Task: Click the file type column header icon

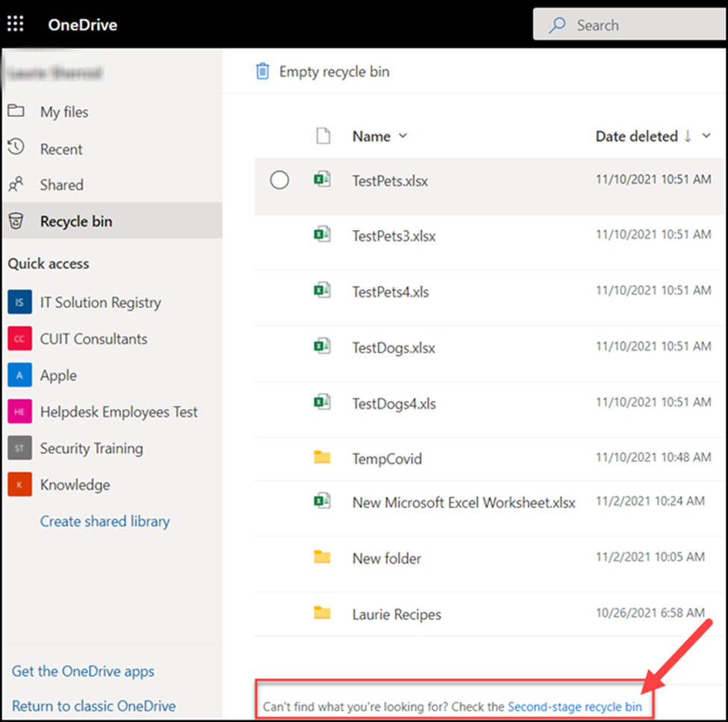Action: pyautogui.click(x=322, y=136)
